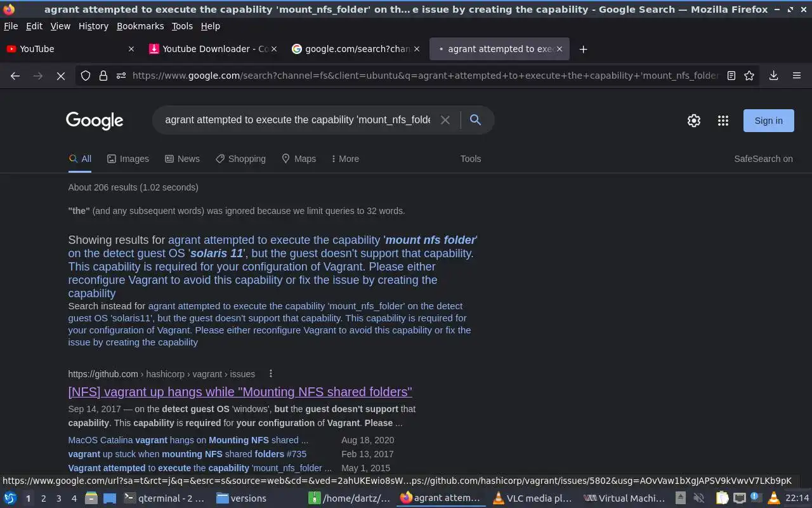
Task: Open the 'Vagrant attempted to execute' sublink
Action: (x=200, y=468)
